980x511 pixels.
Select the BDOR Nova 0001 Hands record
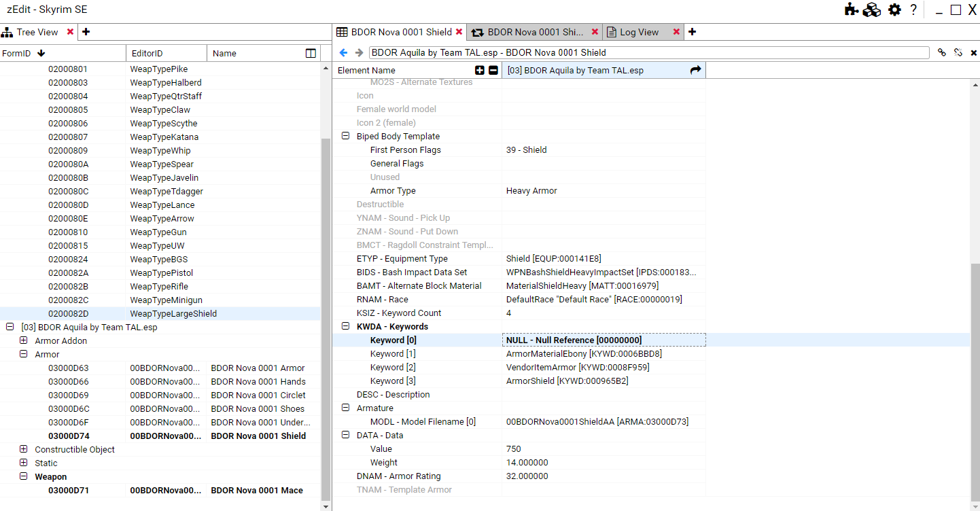click(160, 381)
